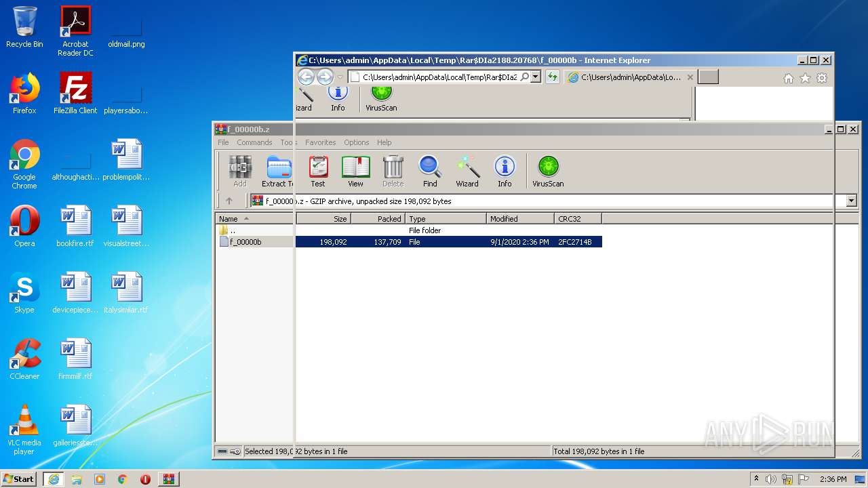This screenshot has height=488, width=868.
Task: Click volume icon in system tray
Action: (x=771, y=479)
